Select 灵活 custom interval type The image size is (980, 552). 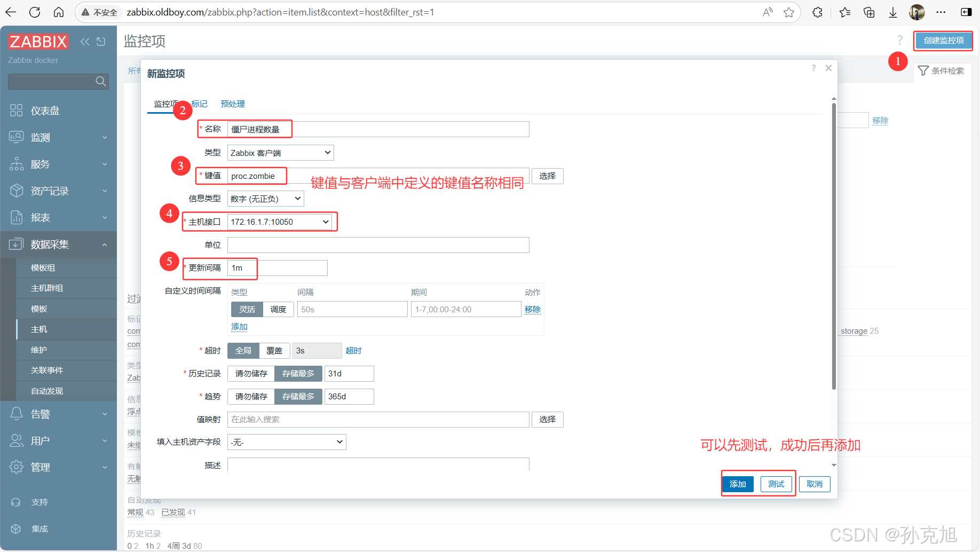pyautogui.click(x=247, y=310)
